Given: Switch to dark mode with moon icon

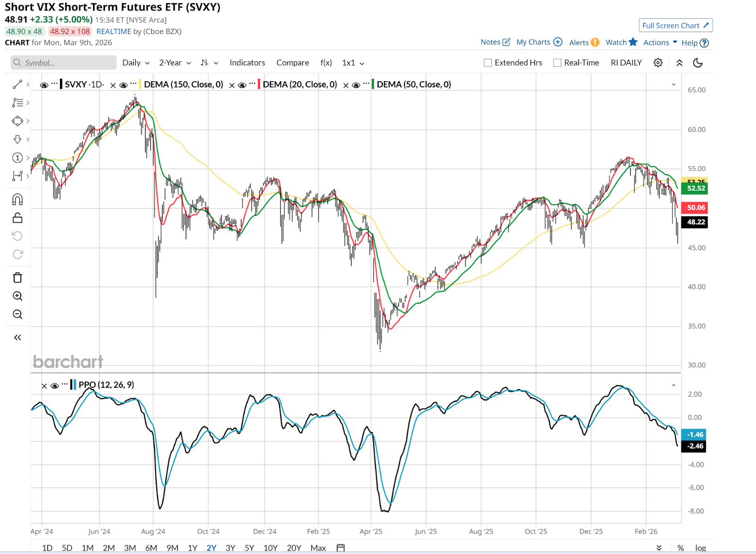Looking at the screenshot, I should 698,63.
